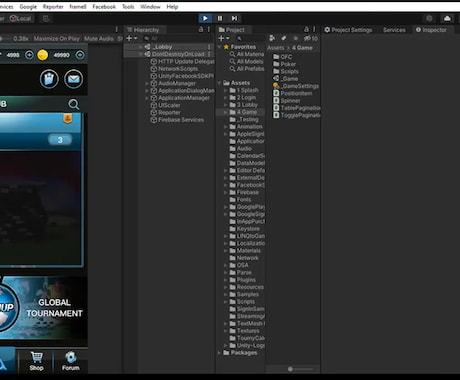Toggle hidden packages visibility icon
460x380 pixels.
tap(311, 39)
